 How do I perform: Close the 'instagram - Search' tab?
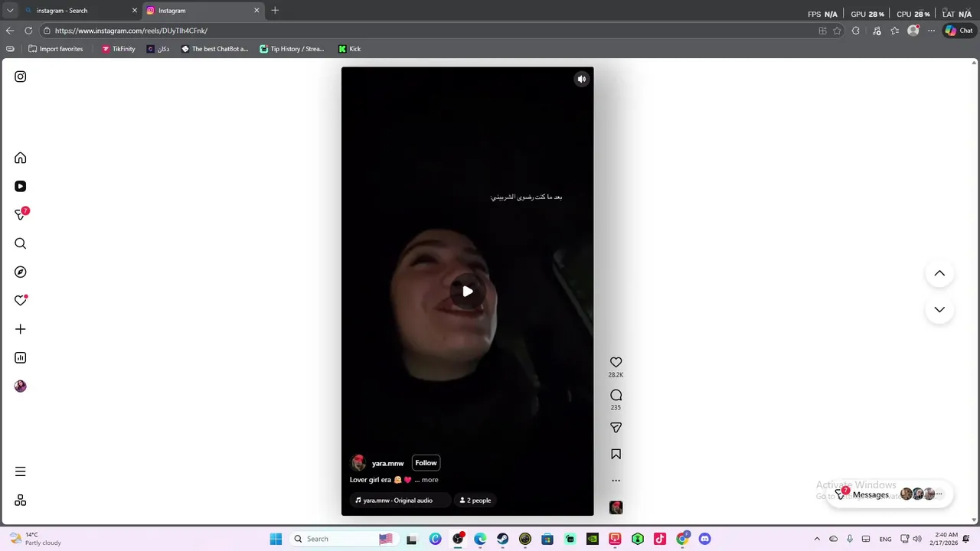point(135,11)
